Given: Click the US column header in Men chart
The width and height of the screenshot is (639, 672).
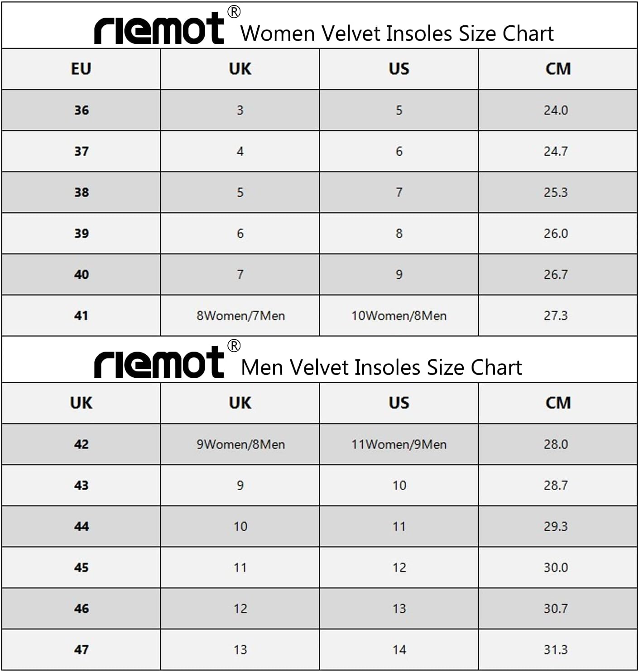Looking at the screenshot, I should [399, 403].
